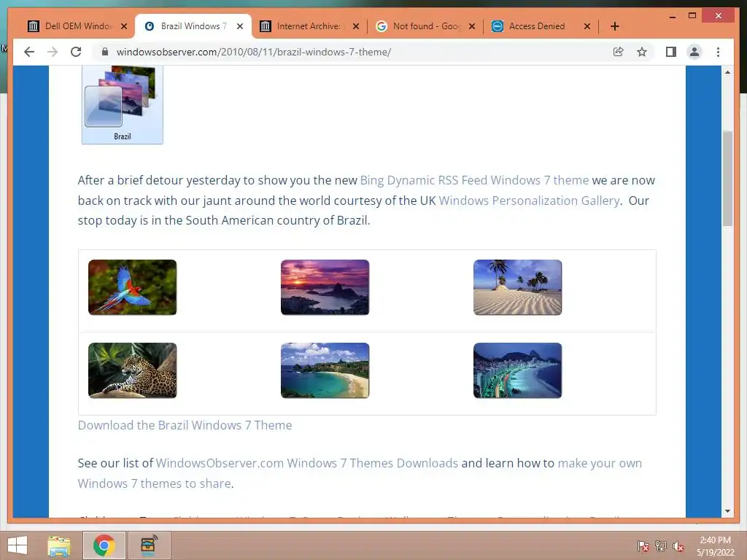
Task: Open File Explorer from the taskbar
Action: (x=59, y=545)
